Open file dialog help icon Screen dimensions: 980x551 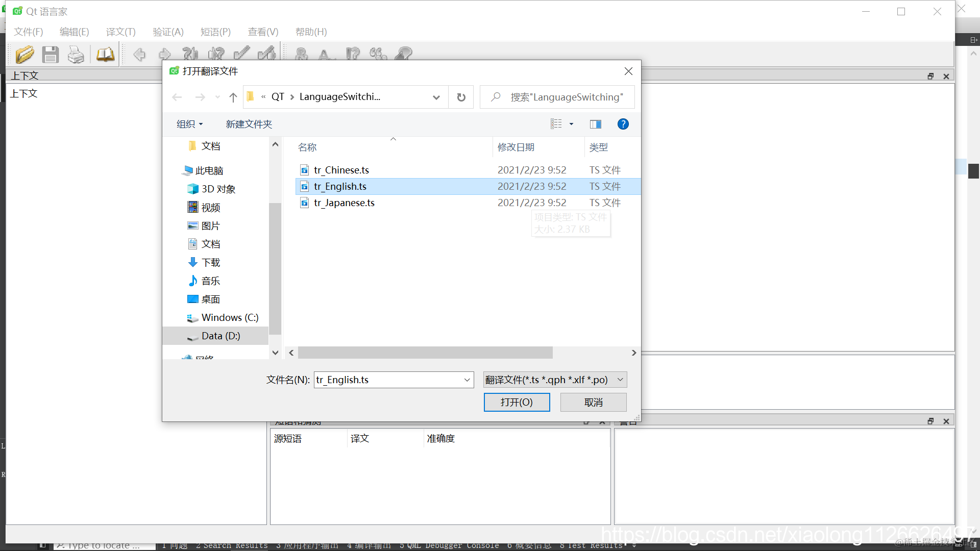[623, 124]
